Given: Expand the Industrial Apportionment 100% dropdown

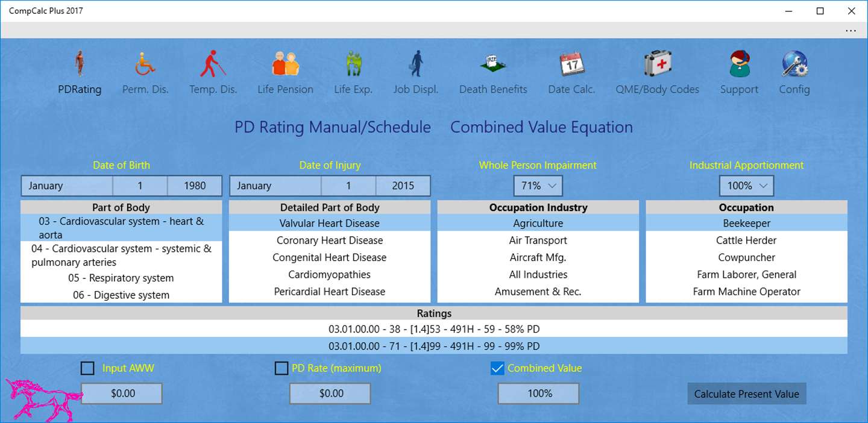Looking at the screenshot, I should (747, 186).
